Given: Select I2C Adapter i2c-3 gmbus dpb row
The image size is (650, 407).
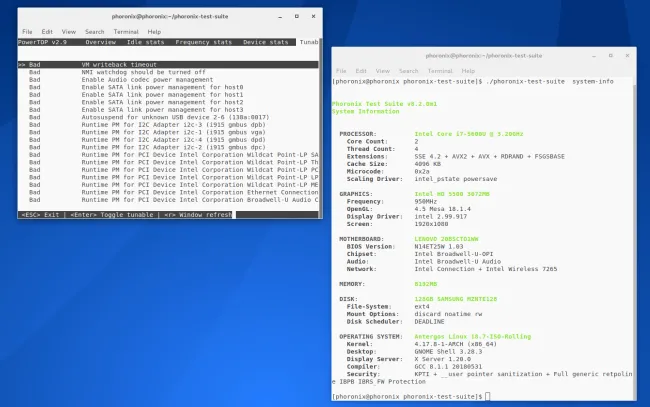Looking at the screenshot, I should [168, 125].
